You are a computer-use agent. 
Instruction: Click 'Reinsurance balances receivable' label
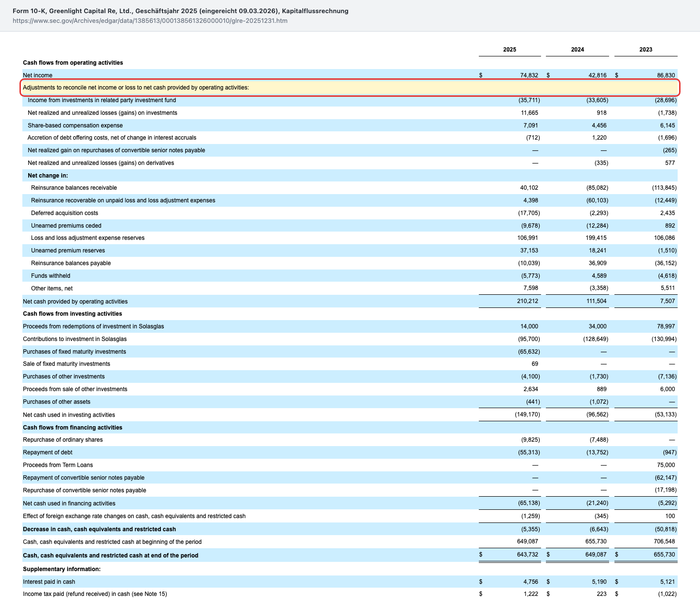[x=74, y=188]
